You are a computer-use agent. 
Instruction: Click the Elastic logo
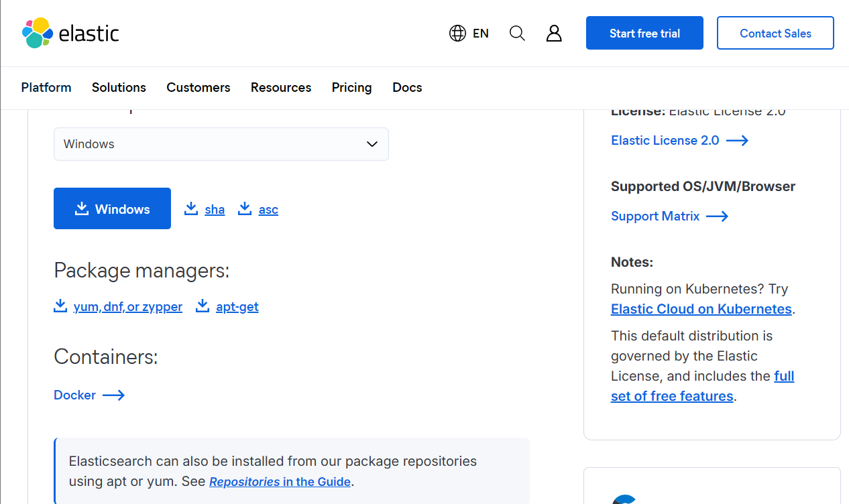coord(70,33)
